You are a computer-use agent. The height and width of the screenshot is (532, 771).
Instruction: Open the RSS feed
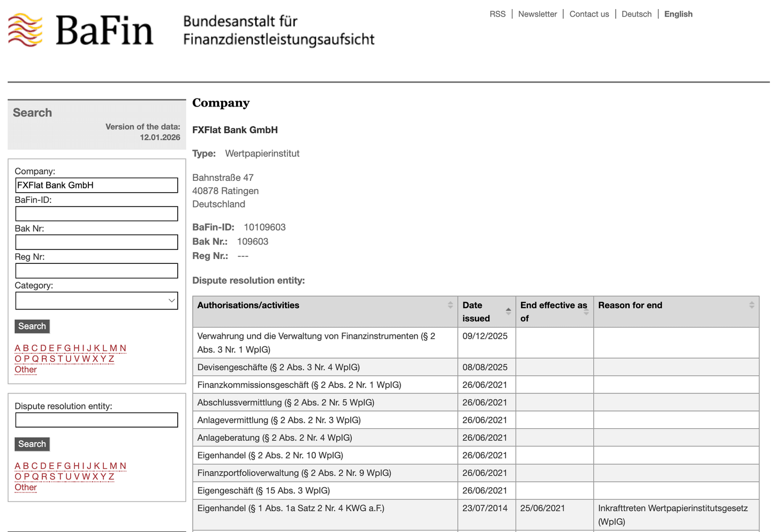497,13
